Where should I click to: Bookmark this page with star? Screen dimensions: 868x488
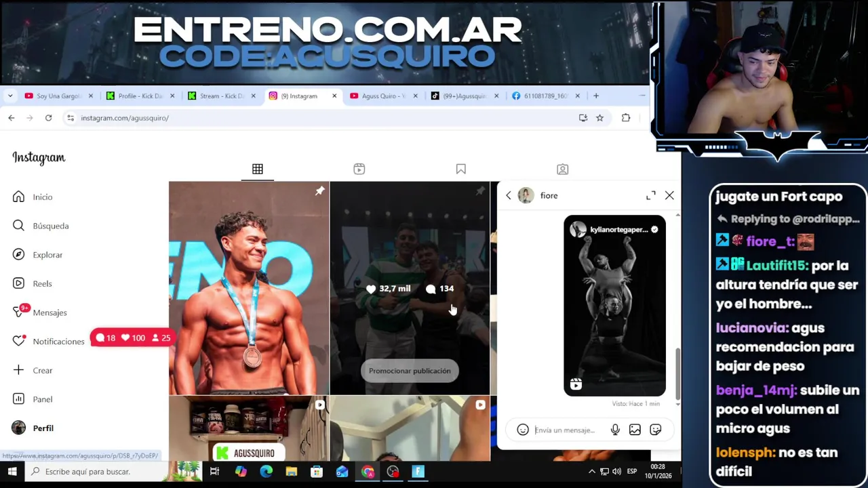click(599, 118)
